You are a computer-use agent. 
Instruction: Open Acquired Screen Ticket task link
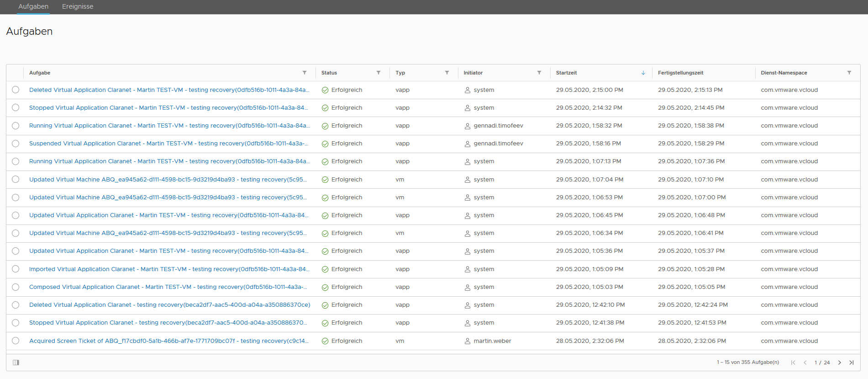pyautogui.click(x=169, y=341)
